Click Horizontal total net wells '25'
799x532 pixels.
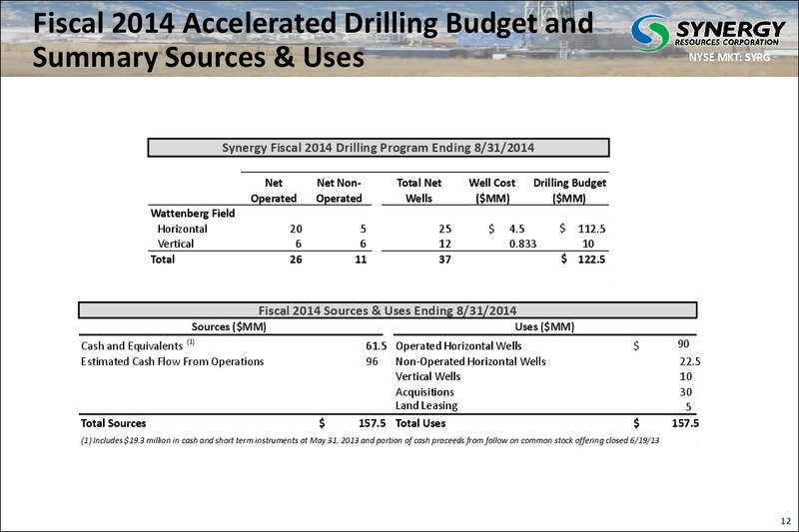tap(444, 230)
